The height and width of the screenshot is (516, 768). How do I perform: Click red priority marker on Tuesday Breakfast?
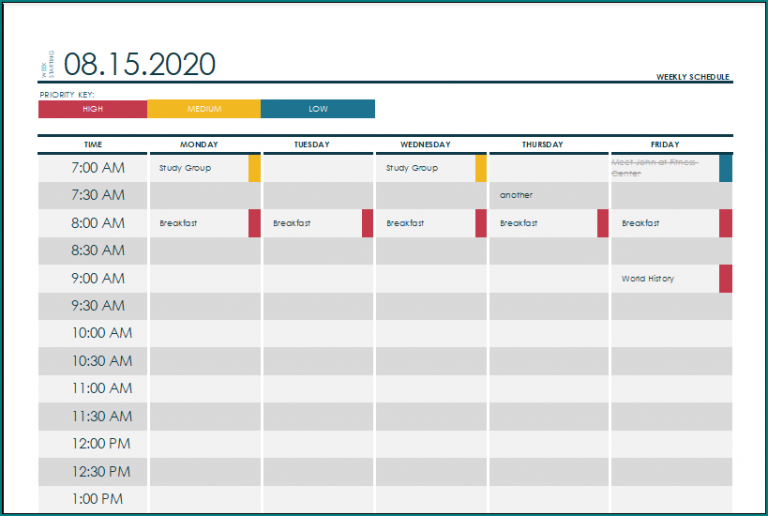pyautogui.click(x=368, y=223)
